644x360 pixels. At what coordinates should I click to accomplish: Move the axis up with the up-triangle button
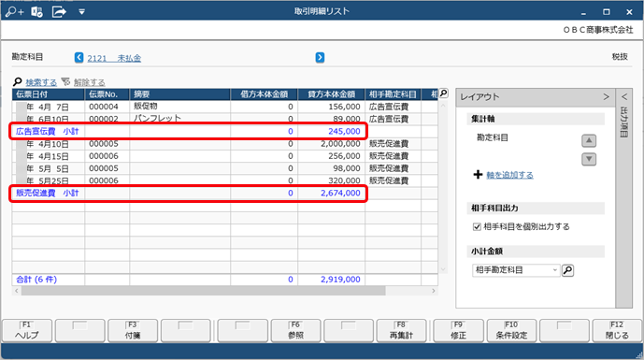(589, 140)
